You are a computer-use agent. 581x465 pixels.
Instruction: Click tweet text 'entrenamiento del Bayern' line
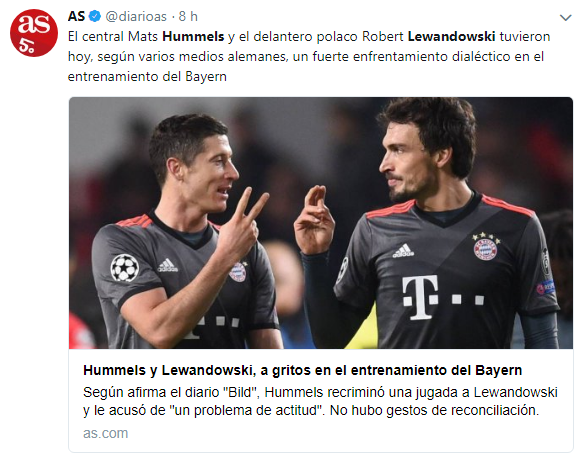(x=147, y=77)
